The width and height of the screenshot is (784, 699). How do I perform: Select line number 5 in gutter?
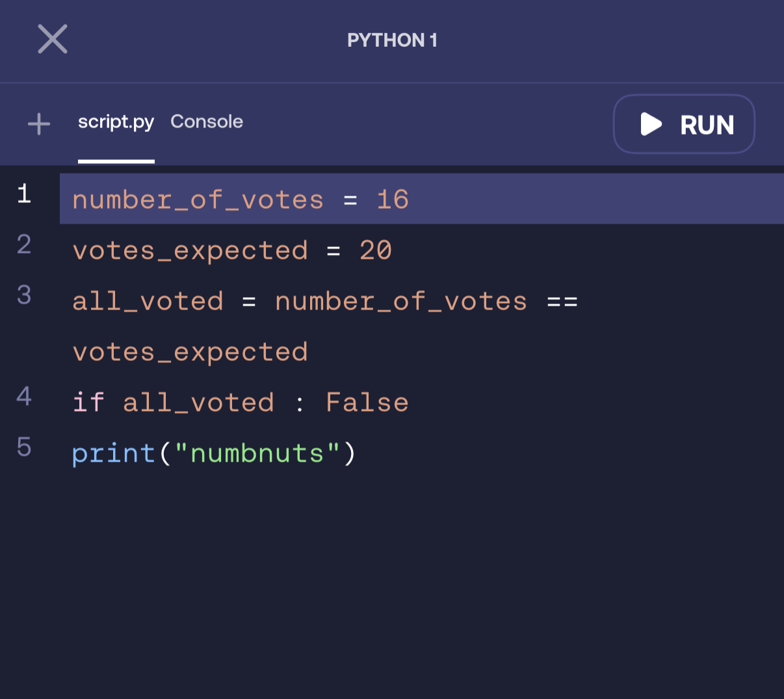(24, 447)
